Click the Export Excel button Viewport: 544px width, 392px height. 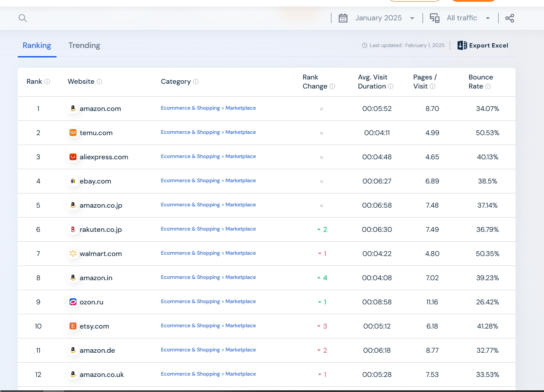tap(483, 45)
